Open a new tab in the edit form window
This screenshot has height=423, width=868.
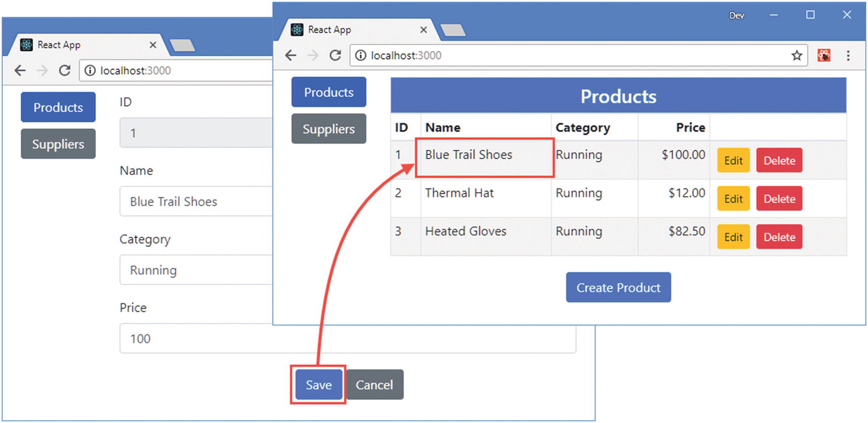pyautogui.click(x=182, y=45)
